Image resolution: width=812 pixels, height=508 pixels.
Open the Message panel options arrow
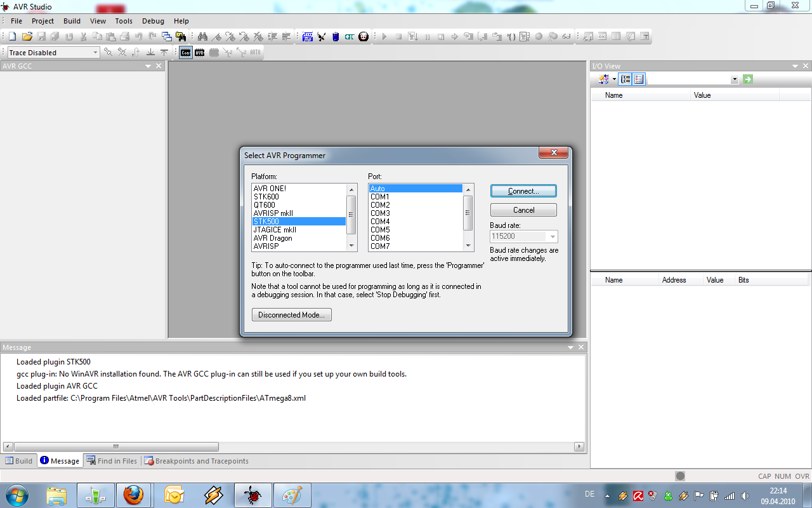(570, 347)
